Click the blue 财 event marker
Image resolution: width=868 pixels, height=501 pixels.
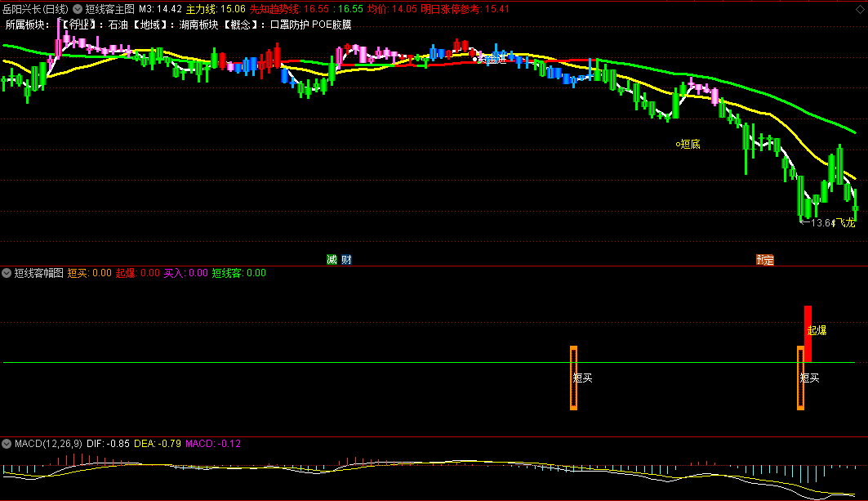[x=346, y=259]
